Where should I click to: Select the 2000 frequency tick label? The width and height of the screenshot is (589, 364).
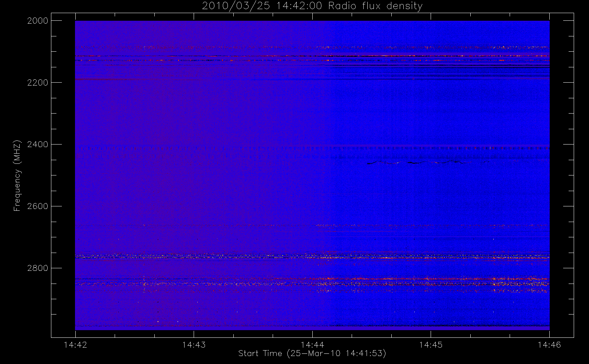click(38, 21)
